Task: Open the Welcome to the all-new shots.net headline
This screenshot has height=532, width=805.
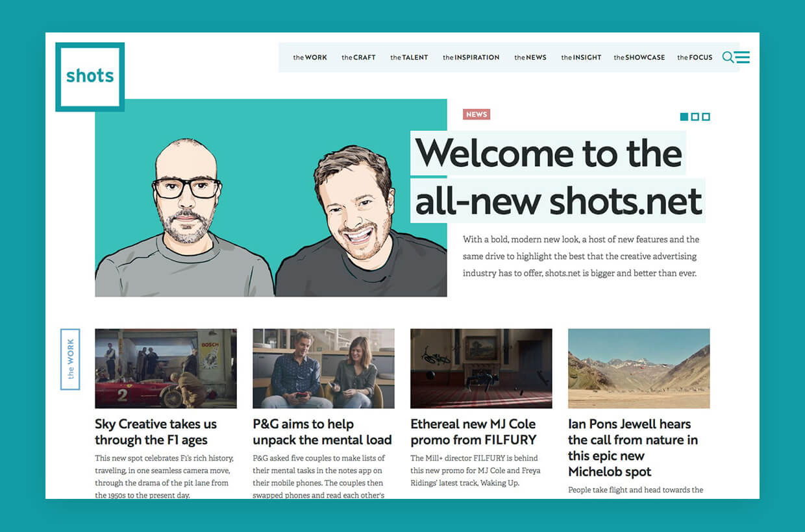Action: pyautogui.click(x=558, y=177)
